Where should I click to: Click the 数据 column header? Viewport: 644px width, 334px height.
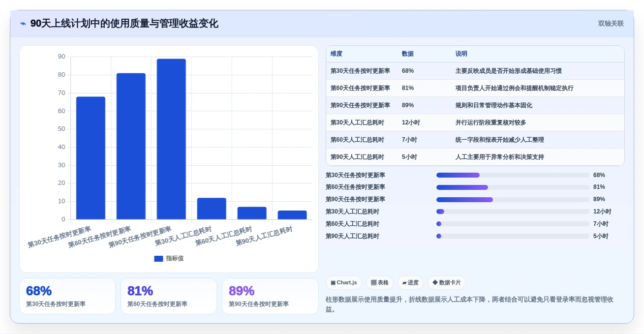408,54
